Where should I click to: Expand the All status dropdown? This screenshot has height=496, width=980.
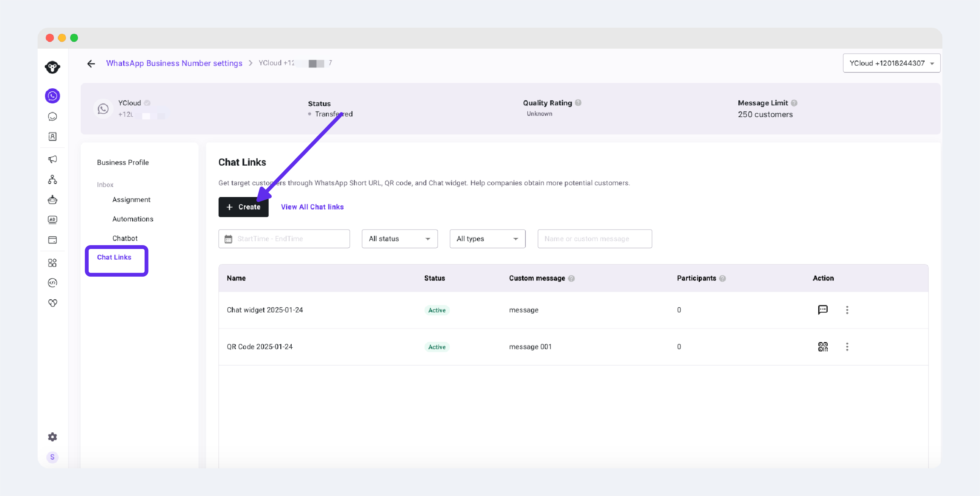(399, 239)
